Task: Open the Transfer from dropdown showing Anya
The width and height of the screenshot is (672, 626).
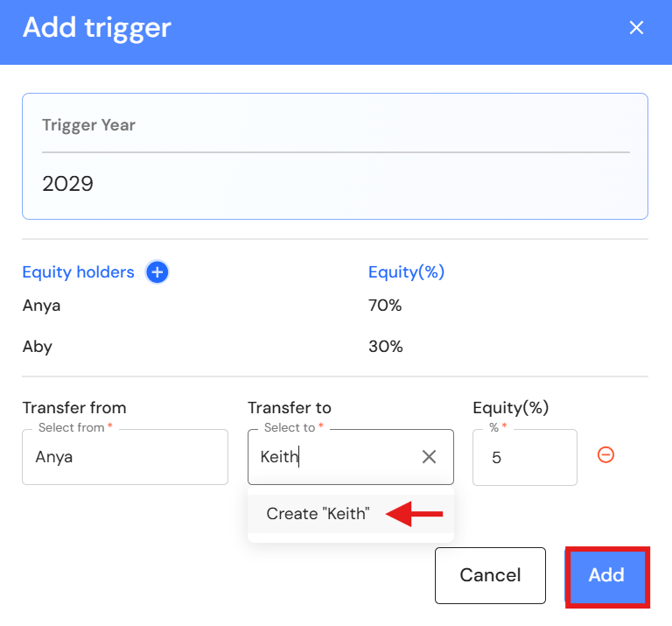Action: click(124, 457)
